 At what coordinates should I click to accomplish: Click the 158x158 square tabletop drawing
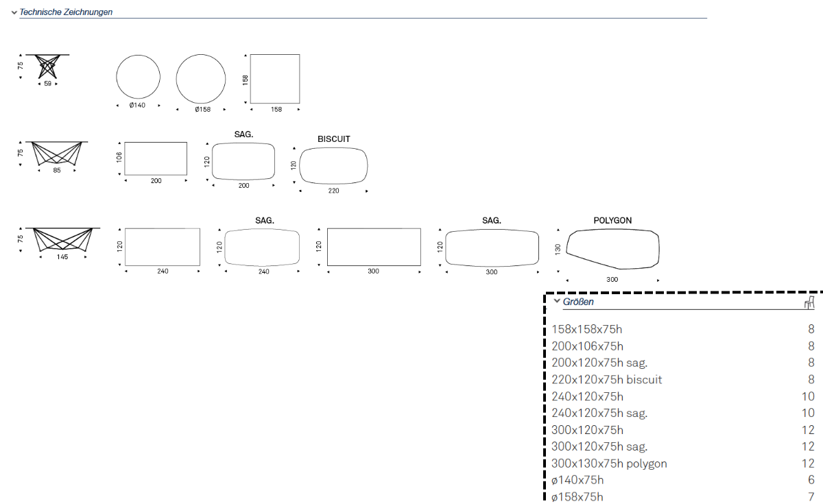(275, 79)
